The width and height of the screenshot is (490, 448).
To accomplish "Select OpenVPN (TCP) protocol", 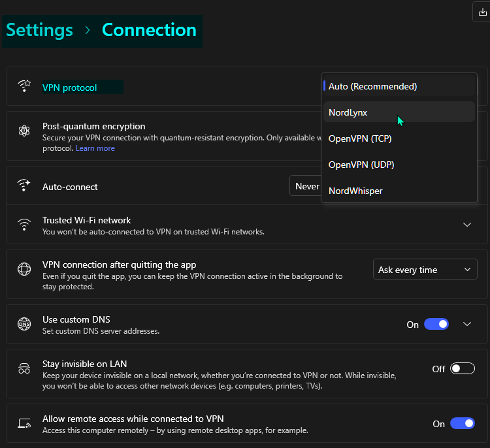I will (399, 138).
